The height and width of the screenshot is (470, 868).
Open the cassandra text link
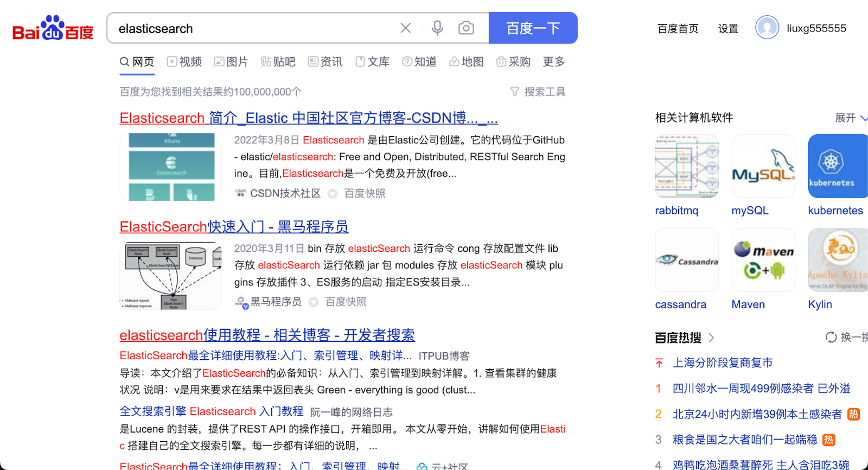tap(680, 304)
